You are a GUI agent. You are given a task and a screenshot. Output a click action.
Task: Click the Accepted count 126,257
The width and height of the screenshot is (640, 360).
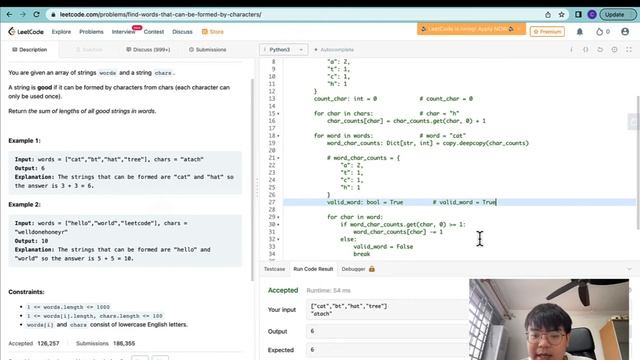[x=48, y=343]
